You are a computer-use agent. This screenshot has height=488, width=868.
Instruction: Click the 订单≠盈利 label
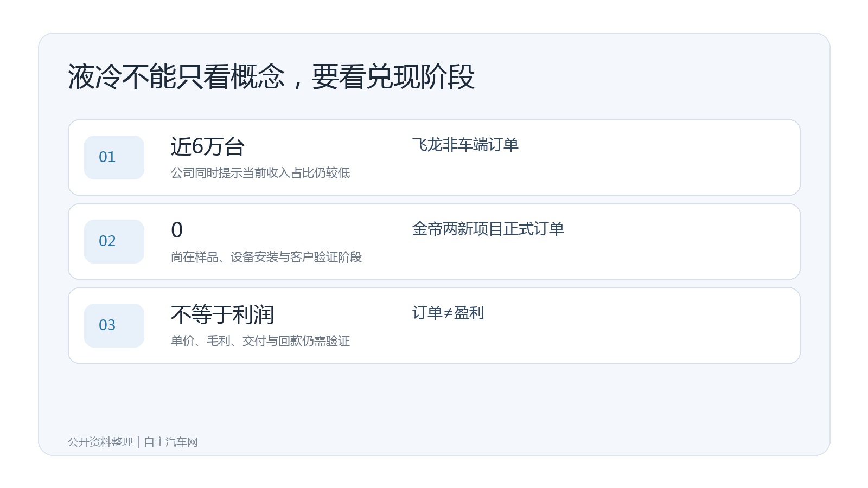pos(448,313)
